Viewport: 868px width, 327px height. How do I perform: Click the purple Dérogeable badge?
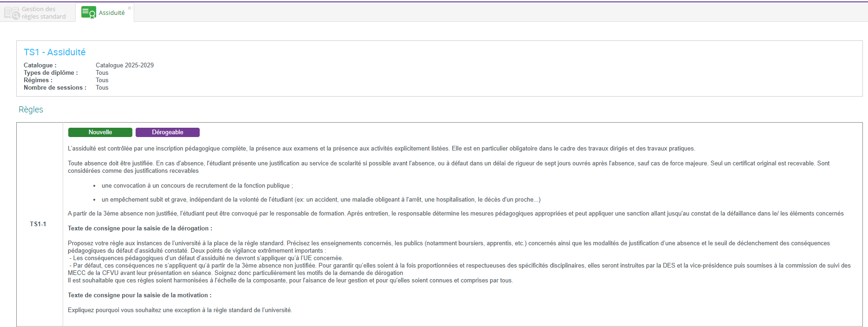(x=167, y=132)
